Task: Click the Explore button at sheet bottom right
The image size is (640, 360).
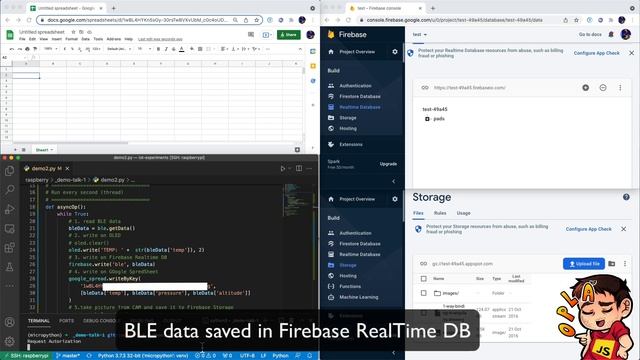Action: (297, 150)
